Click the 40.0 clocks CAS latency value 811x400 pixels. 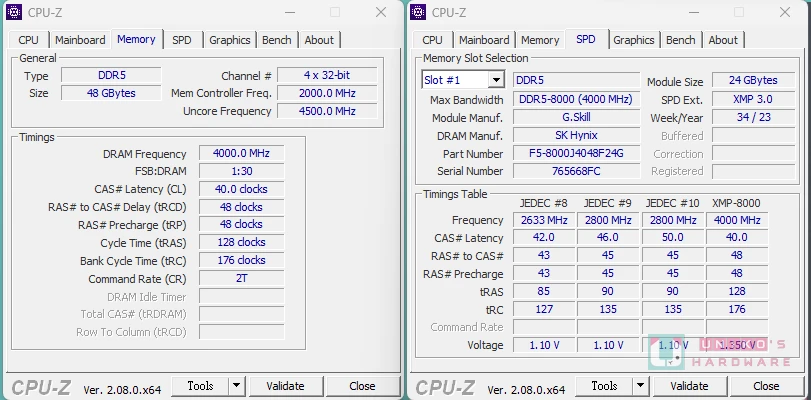[x=242, y=189]
